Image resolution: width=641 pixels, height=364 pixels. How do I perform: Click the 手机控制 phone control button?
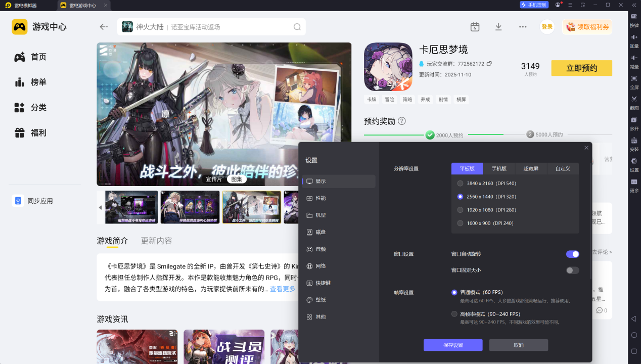(534, 5)
